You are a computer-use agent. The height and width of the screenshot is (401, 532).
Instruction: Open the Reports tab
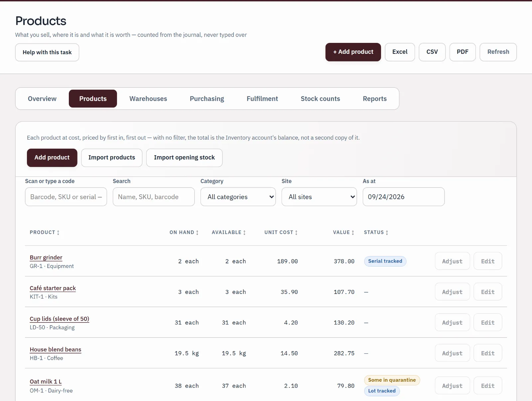click(375, 99)
